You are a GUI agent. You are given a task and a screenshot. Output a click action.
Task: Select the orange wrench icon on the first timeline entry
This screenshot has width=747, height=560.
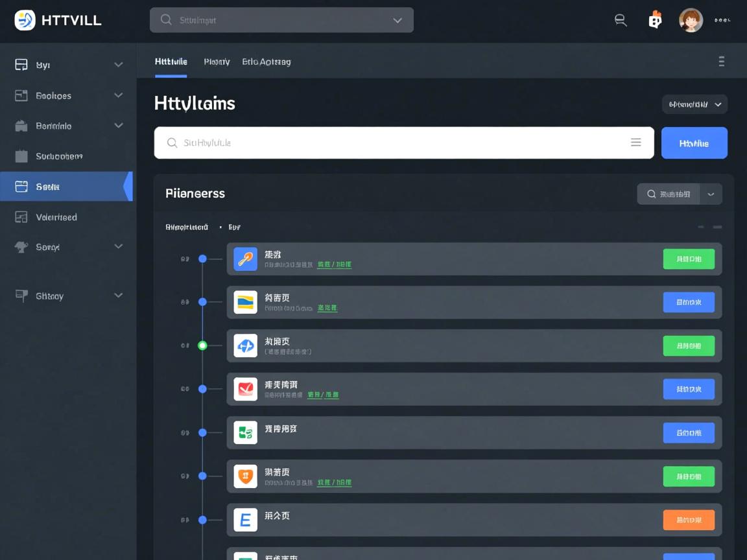245,259
